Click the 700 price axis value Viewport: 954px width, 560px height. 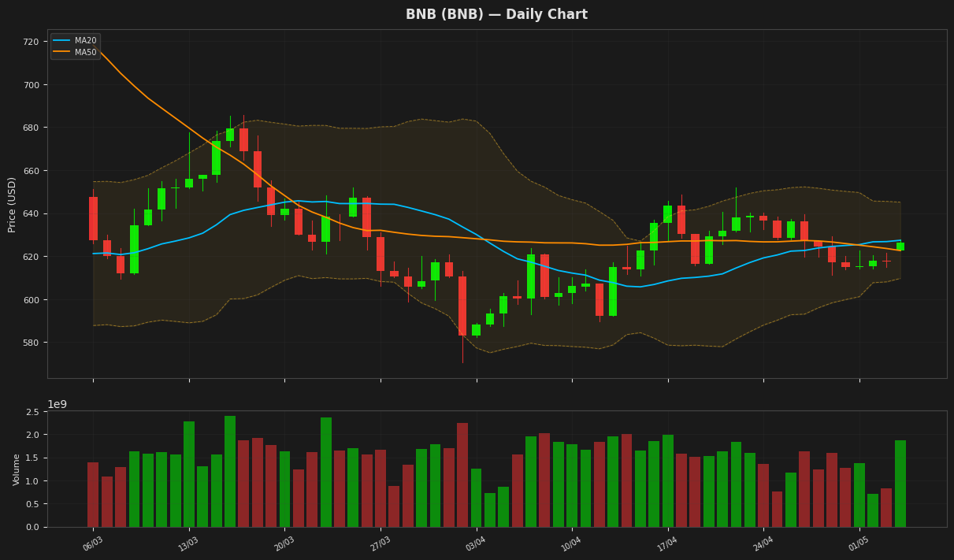click(x=32, y=85)
